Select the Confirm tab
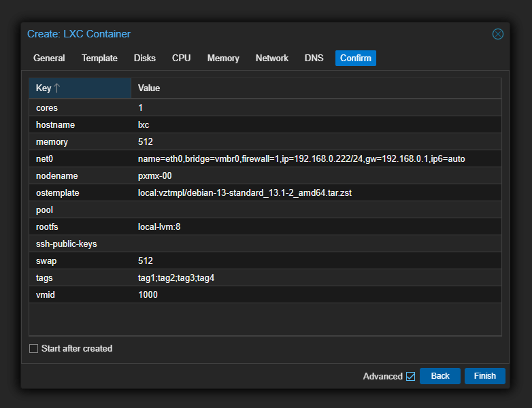 pos(355,58)
